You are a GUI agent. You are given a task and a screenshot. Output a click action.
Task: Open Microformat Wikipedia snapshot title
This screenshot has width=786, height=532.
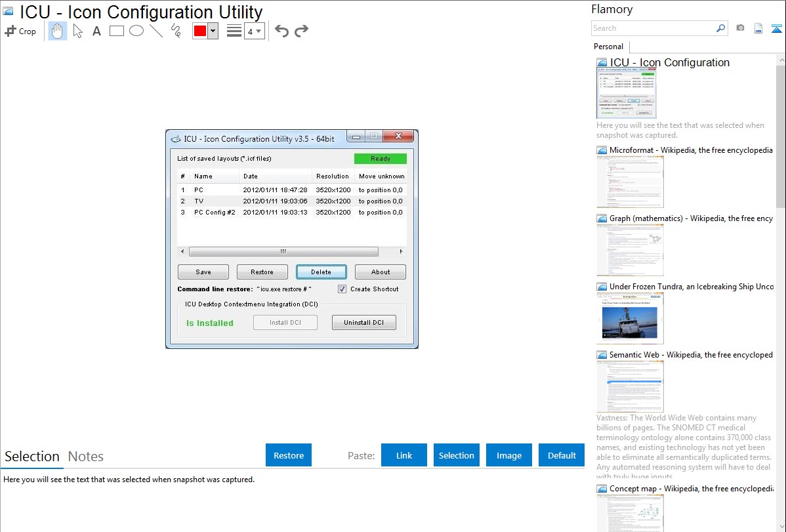(691, 150)
